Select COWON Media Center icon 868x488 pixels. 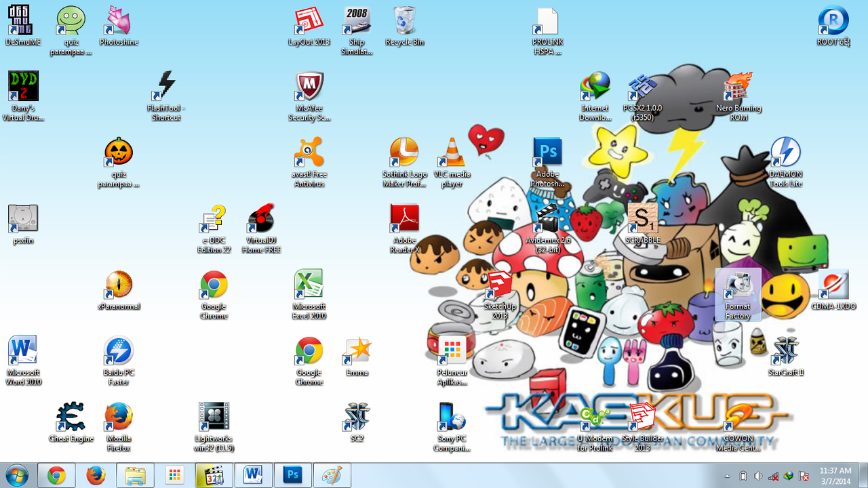click(x=738, y=426)
